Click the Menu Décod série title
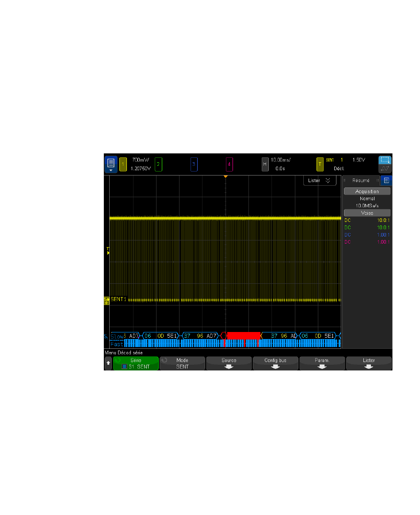The image size is (420, 515). click(x=124, y=353)
